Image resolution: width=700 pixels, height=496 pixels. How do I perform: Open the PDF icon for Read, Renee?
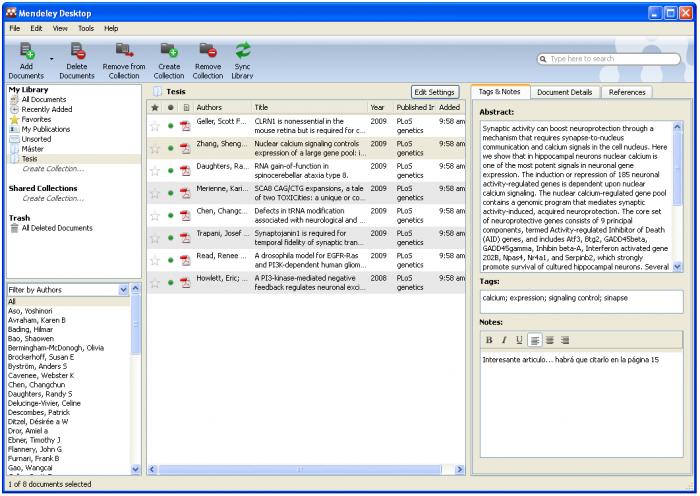click(x=185, y=260)
